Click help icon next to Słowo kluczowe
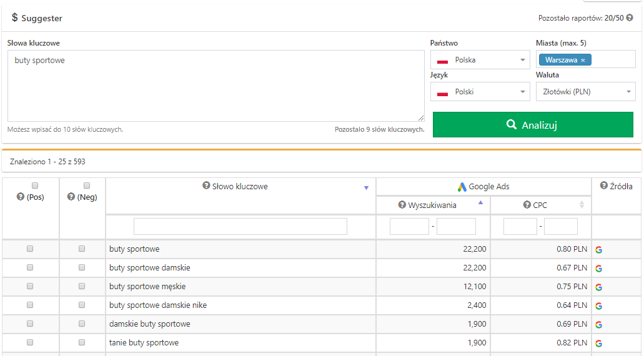 tap(206, 186)
